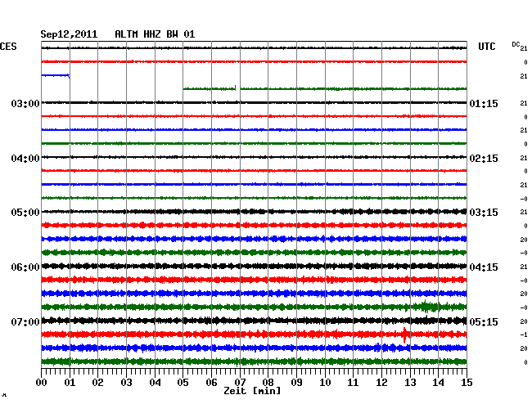Click the x-axis minute label '08'

[268, 382]
